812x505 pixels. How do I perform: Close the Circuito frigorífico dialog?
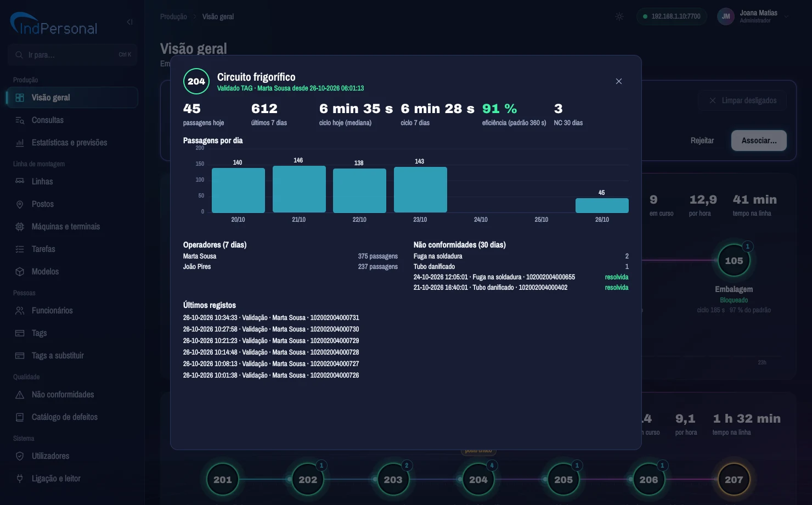point(618,81)
